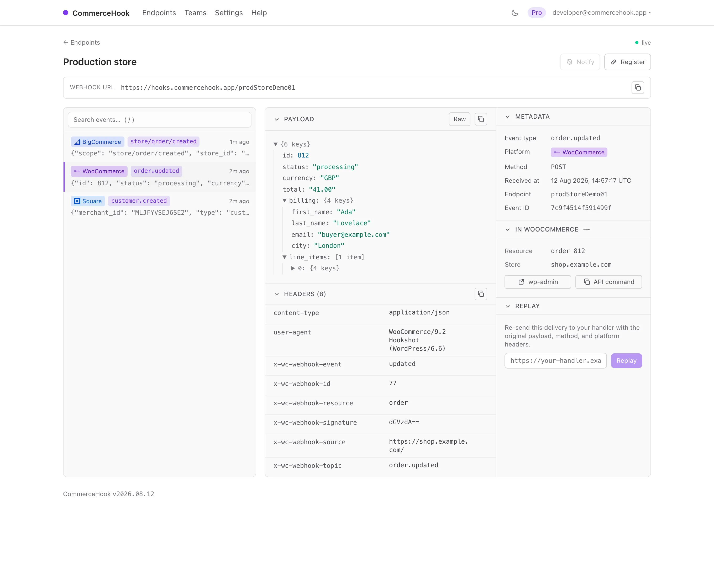Focus the replay handler URL field

[x=555, y=361]
